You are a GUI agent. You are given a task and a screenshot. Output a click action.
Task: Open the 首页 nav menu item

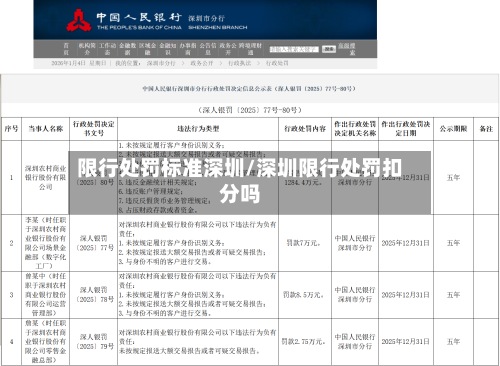(66, 49)
